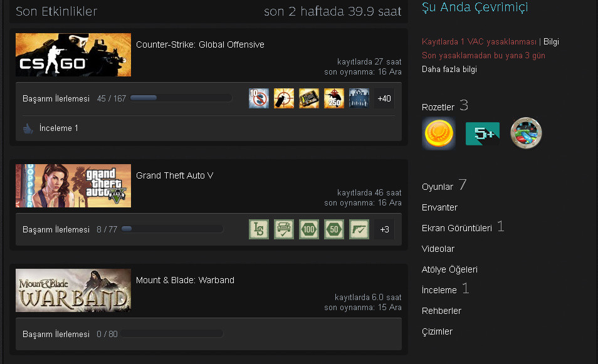Open the 'Rozetler' badges section

[x=438, y=107]
